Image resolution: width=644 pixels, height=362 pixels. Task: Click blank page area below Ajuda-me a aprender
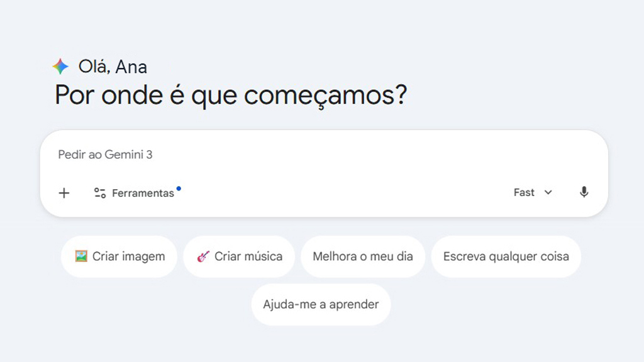(321, 344)
